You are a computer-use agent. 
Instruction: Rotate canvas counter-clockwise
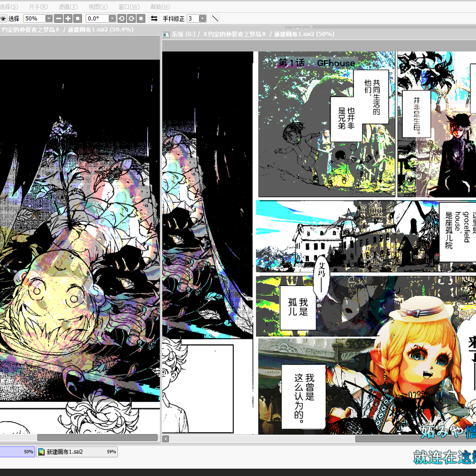122,19
